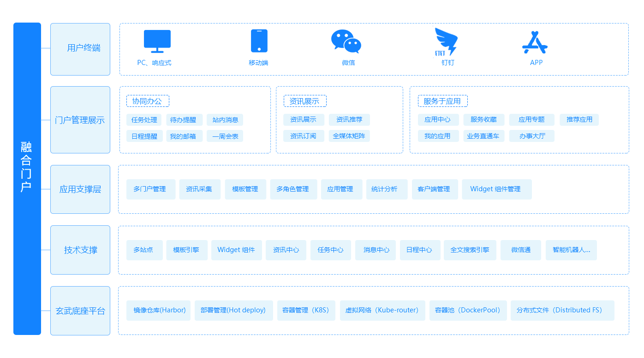Click the 多门户管理 module

(151, 189)
